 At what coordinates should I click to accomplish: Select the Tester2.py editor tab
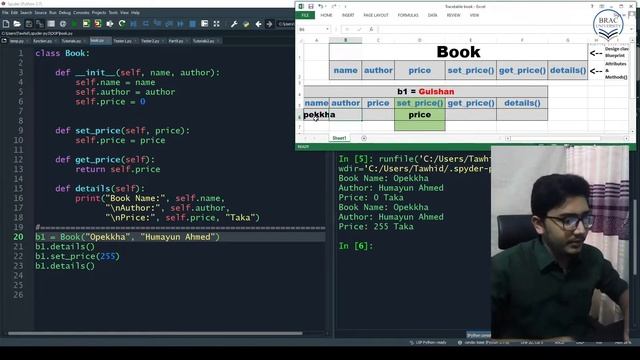152,41
